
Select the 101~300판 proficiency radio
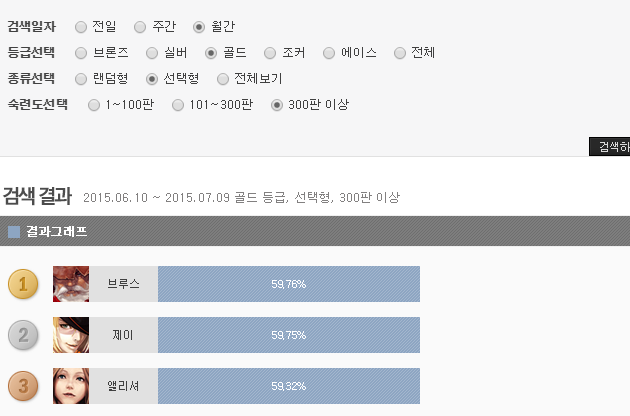(178, 105)
